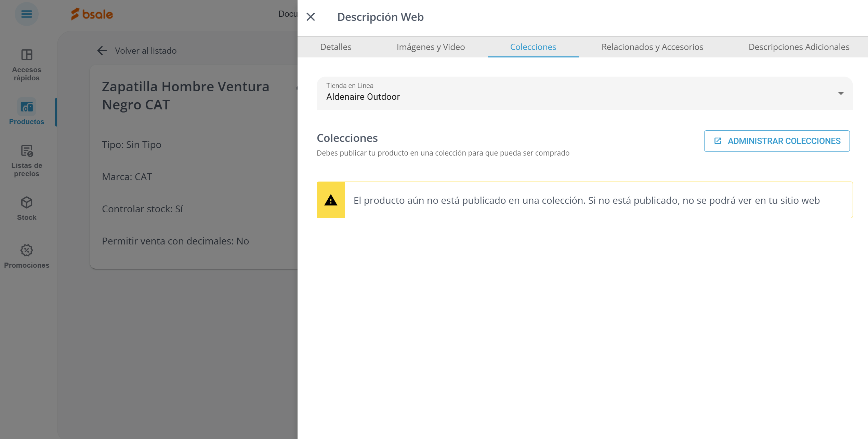The height and width of the screenshot is (439, 868).
Task: Select the Productos sidebar icon
Action: tap(27, 107)
